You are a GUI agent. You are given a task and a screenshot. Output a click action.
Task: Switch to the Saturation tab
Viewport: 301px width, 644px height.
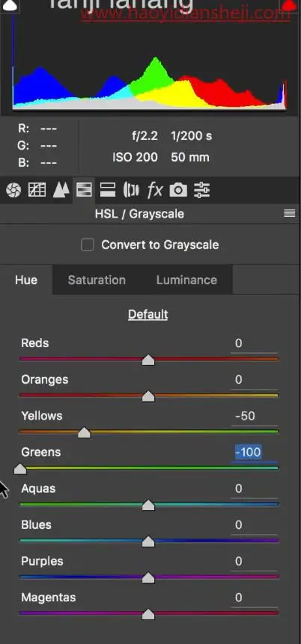tap(97, 280)
